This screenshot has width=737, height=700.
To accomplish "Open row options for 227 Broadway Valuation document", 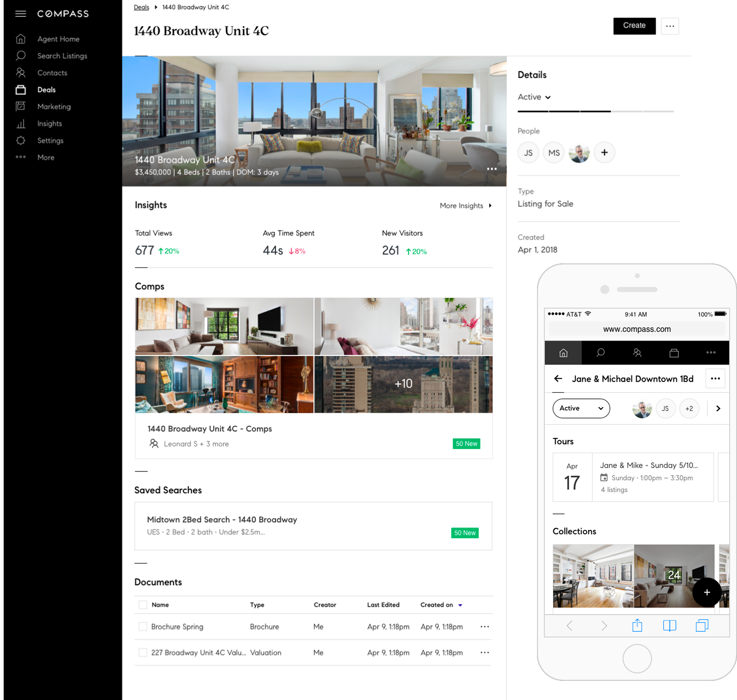I will (485, 652).
